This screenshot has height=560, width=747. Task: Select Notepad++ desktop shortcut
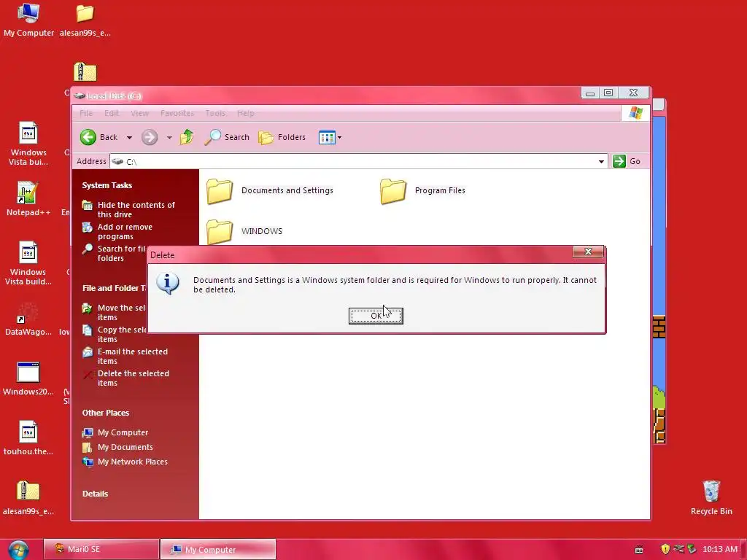28,200
